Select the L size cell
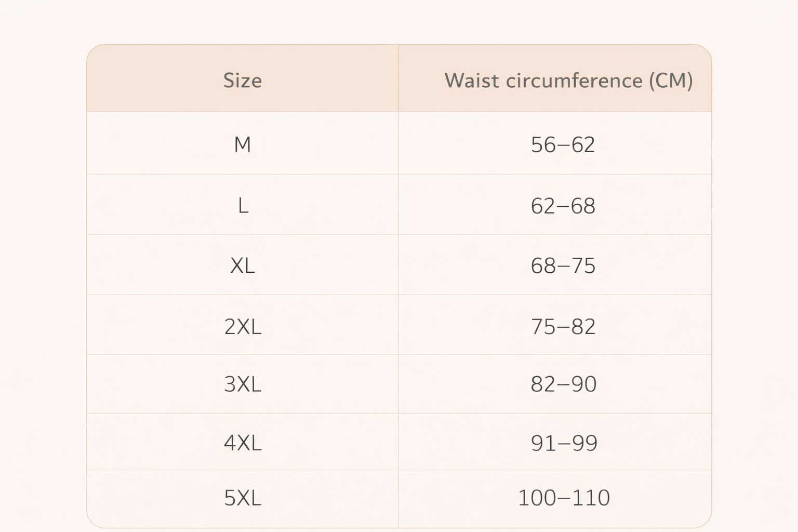798x532 pixels. pyautogui.click(x=243, y=206)
